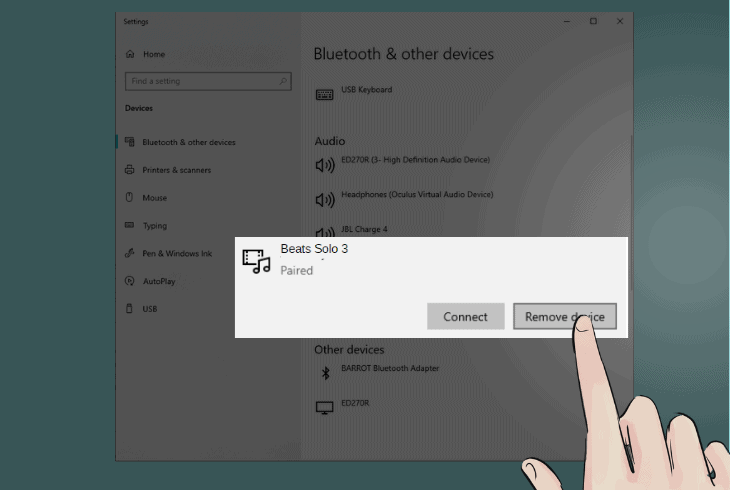
Task: Click the Settings window vertical scrollbar
Action: pos(631,212)
